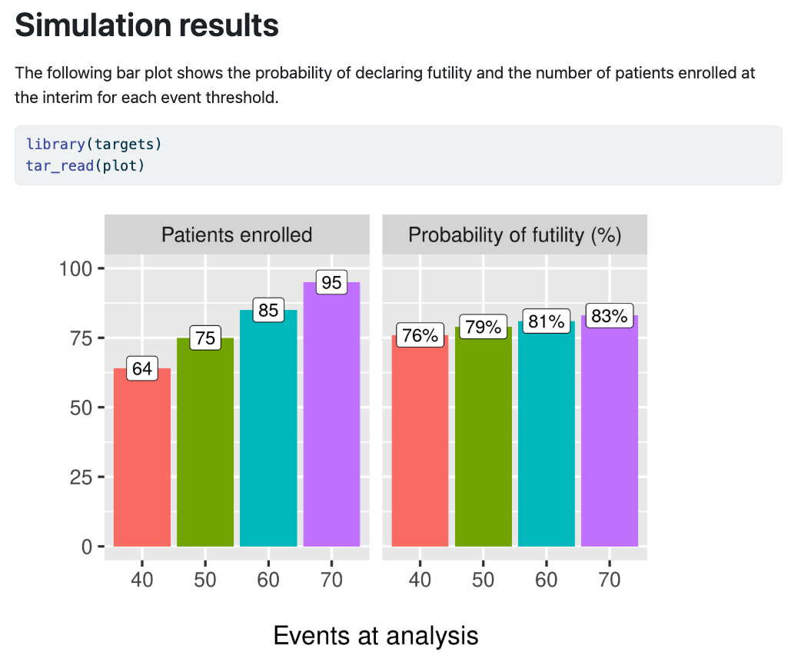Click the '95' value label box
This screenshot has width=791, height=672.
point(331,282)
